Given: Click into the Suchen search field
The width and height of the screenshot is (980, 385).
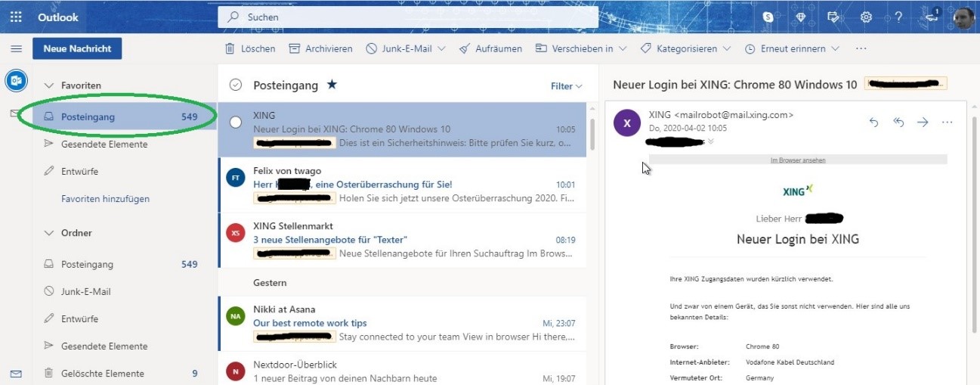Looking at the screenshot, I should point(408,17).
